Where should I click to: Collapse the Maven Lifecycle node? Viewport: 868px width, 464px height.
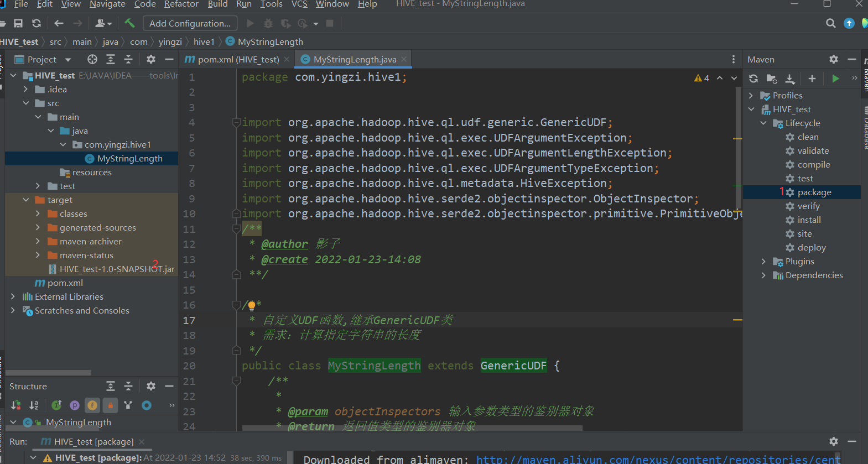[763, 123]
